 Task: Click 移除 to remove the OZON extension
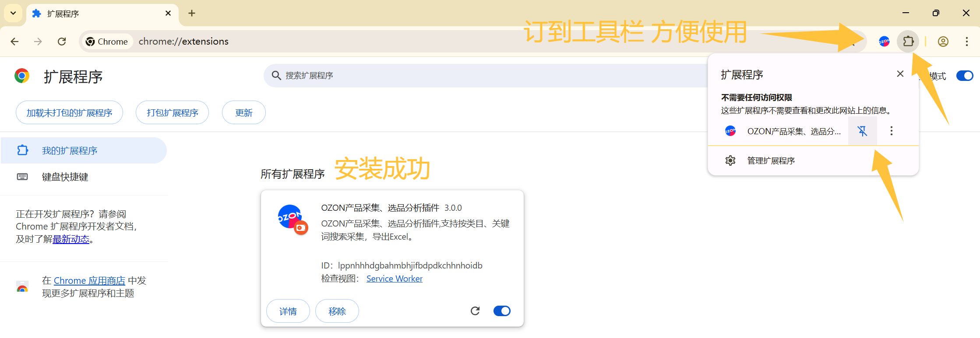coord(337,311)
